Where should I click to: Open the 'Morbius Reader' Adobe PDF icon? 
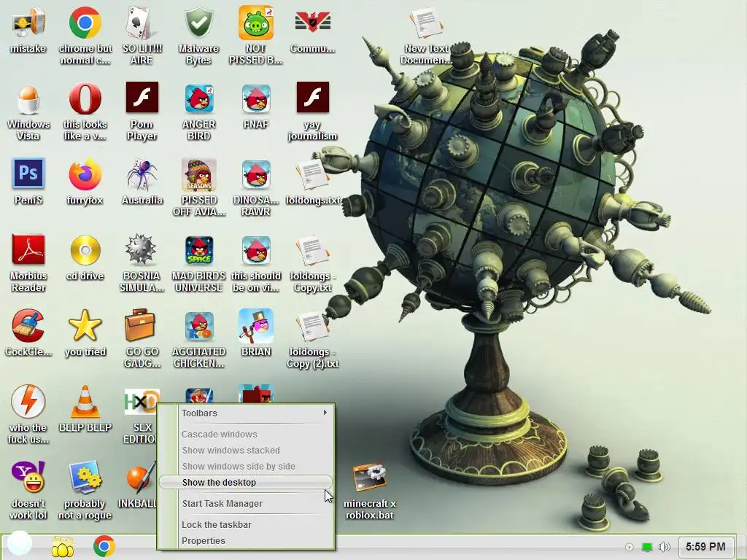coord(28,249)
